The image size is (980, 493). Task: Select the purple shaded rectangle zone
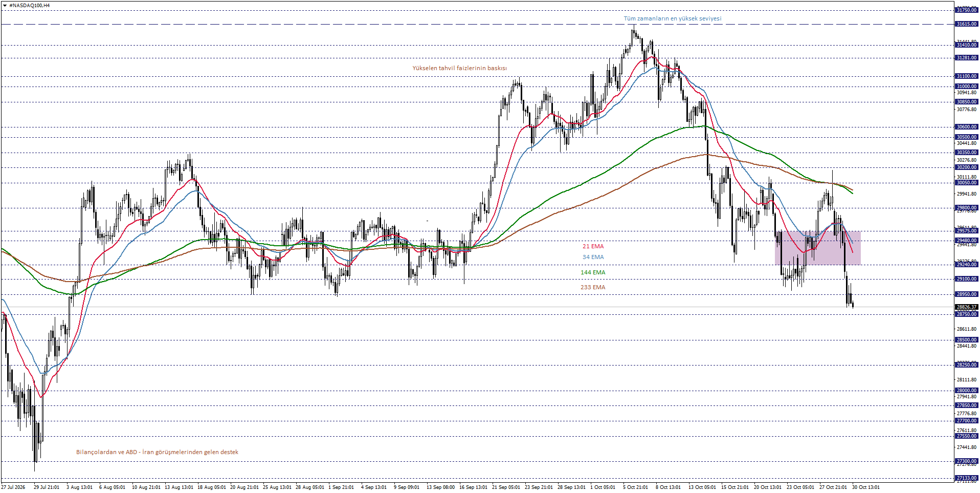tap(817, 248)
